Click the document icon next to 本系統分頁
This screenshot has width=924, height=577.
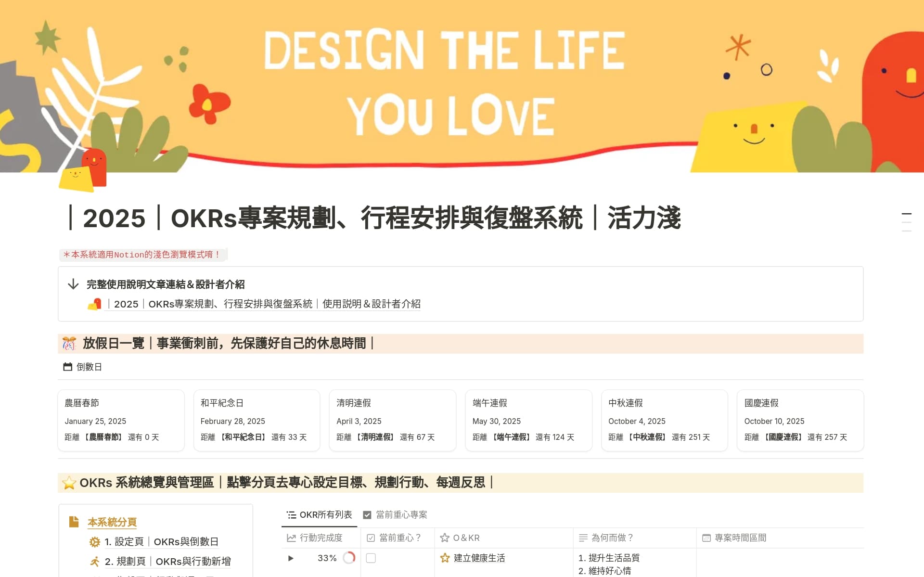(x=74, y=522)
